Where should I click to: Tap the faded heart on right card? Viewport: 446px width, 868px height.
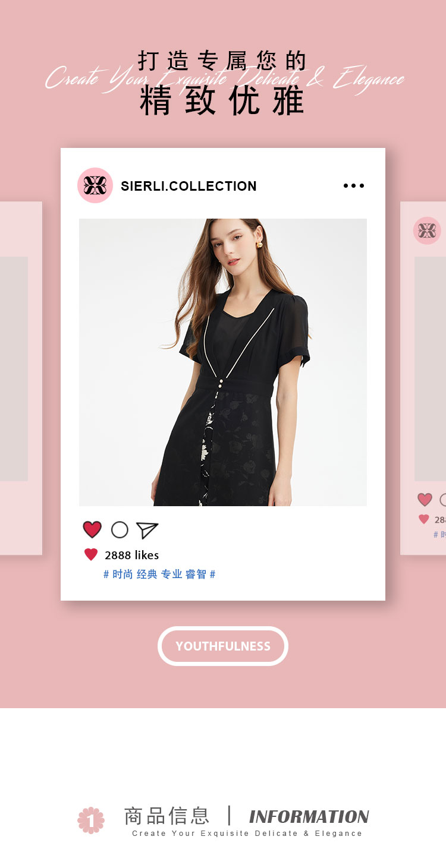tap(425, 500)
